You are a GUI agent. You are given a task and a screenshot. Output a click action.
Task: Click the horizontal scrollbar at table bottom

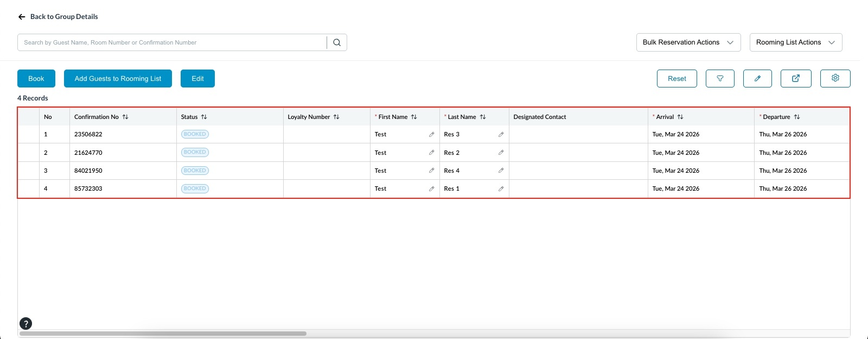163,334
